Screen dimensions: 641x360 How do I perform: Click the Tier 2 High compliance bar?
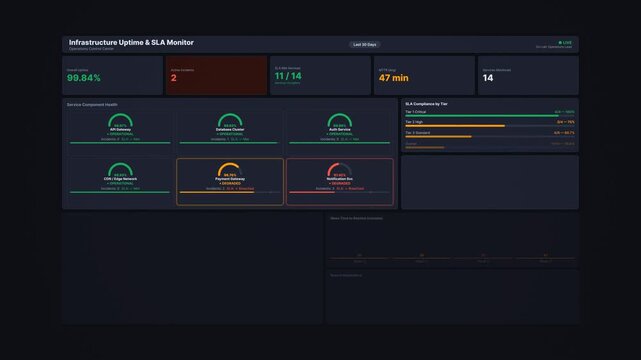click(x=490, y=126)
